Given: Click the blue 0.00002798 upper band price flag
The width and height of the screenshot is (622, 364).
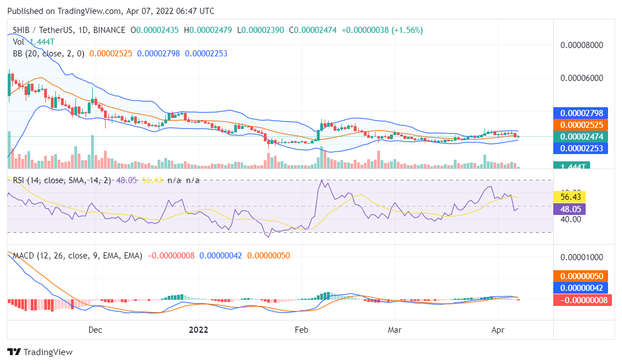Looking at the screenshot, I should tap(582, 113).
